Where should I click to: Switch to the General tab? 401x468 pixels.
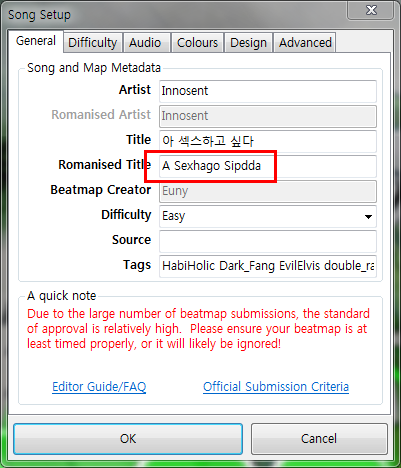tap(36, 41)
